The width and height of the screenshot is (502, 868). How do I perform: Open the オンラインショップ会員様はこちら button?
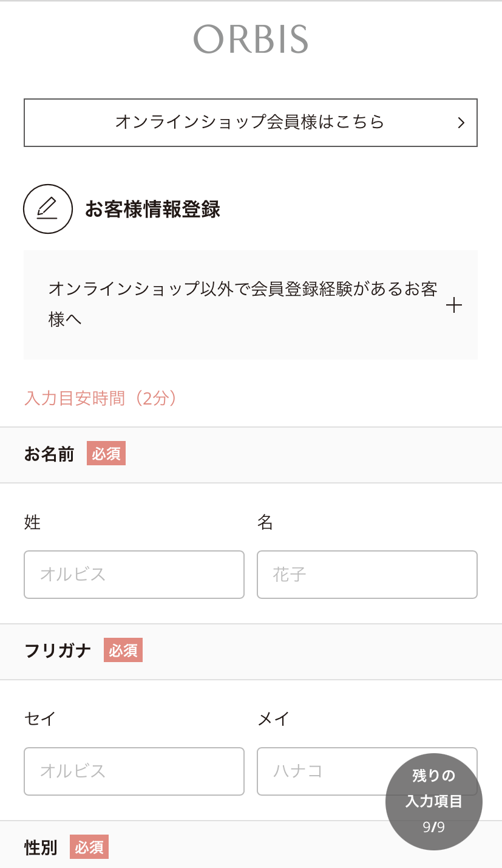[251, 123]
